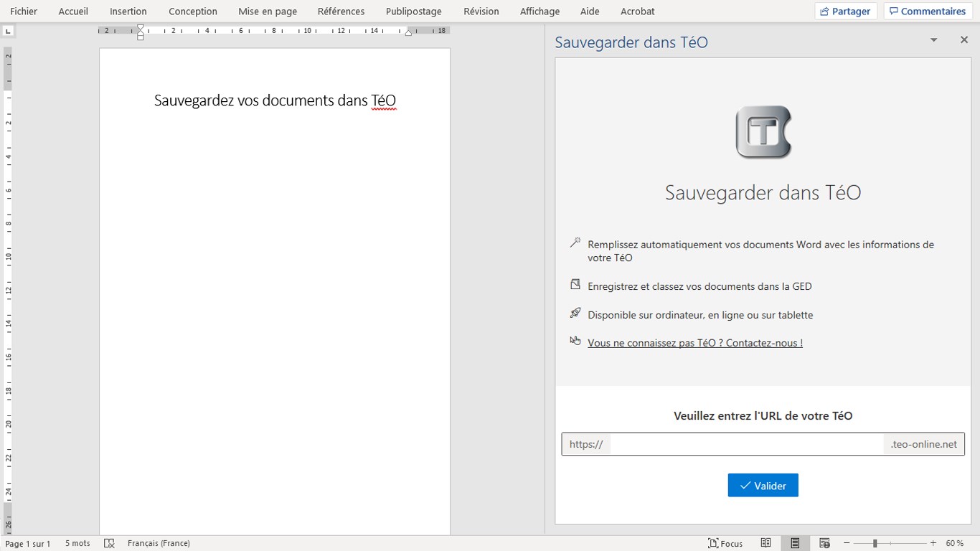Click the horizontal ruler
The width and height of the screenshot is (980, 551).
pos(274,31)
